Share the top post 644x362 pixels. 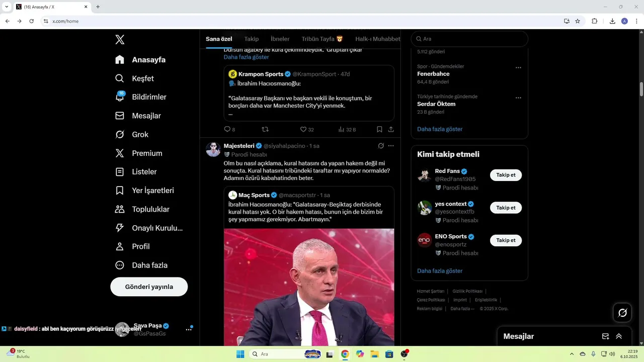point(391,129)
